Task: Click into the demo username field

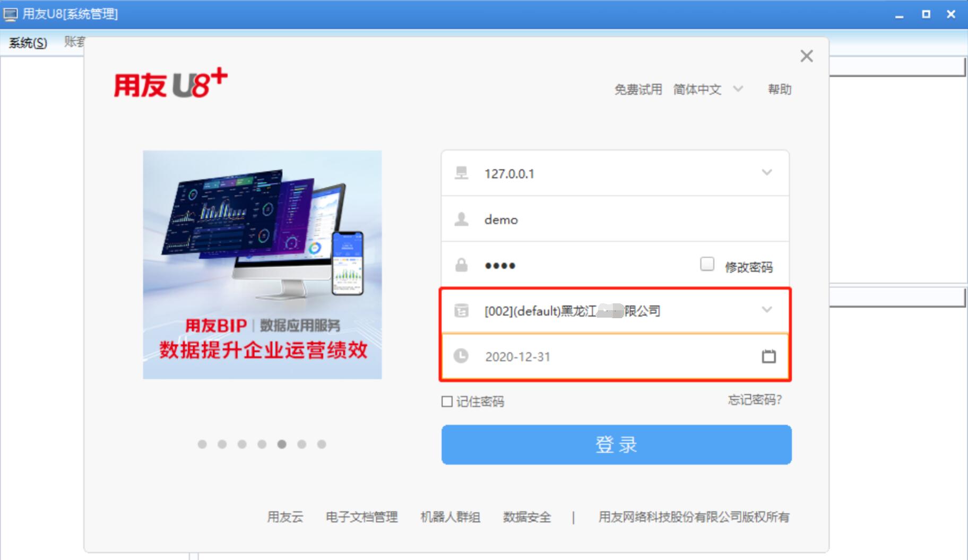Action: (x=615, y=219)
